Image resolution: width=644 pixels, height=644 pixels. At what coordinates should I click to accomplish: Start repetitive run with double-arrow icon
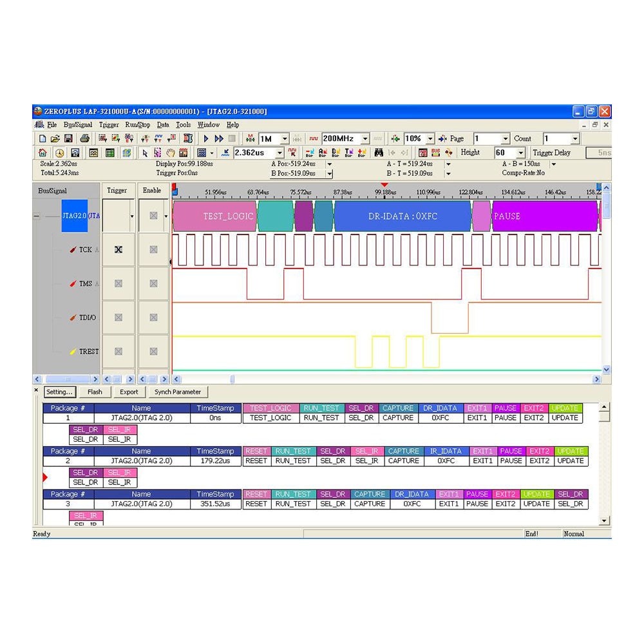pos(219,139)
